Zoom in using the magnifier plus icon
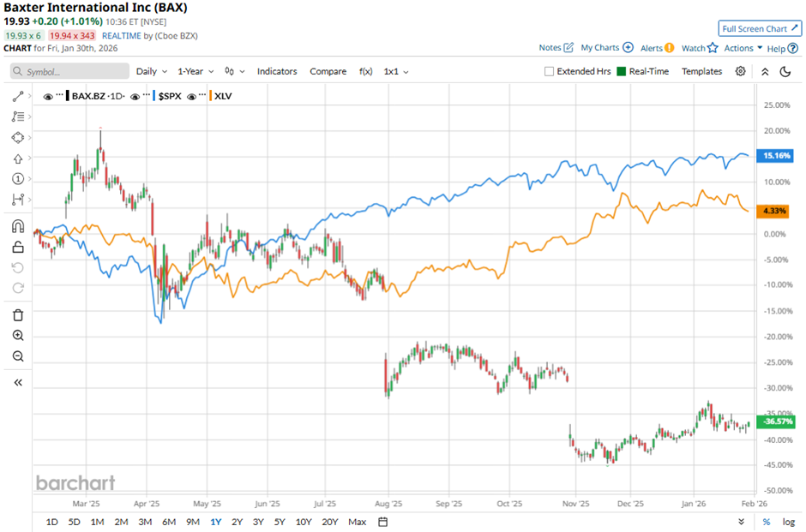806x532 pixels. pos(17,336)
